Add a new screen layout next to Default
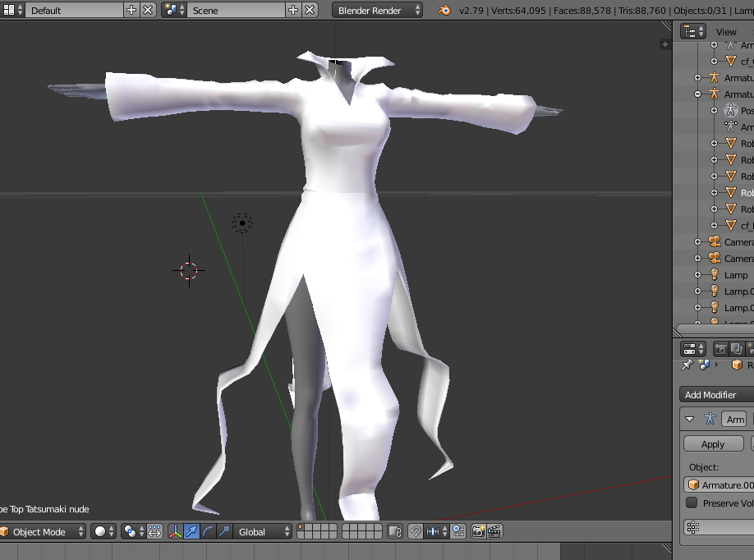This screenshot has width=754, height=560. (131, 10)
